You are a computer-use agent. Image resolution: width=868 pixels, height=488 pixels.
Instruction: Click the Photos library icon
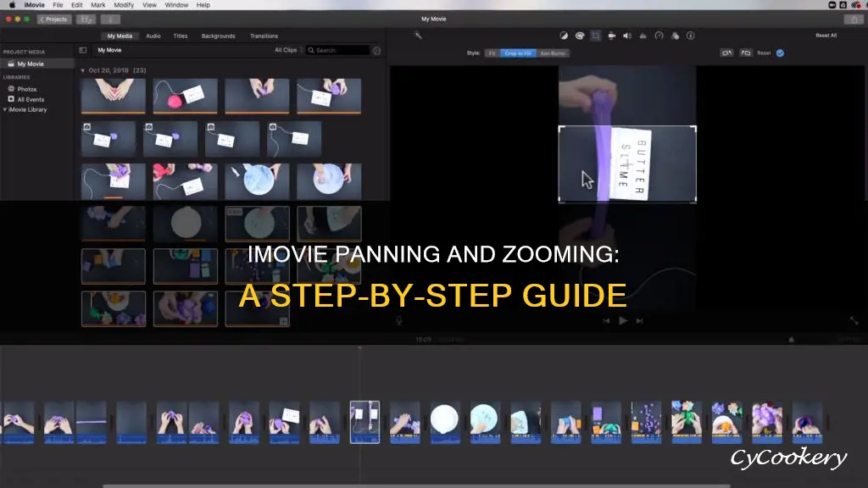coord(11,88)
